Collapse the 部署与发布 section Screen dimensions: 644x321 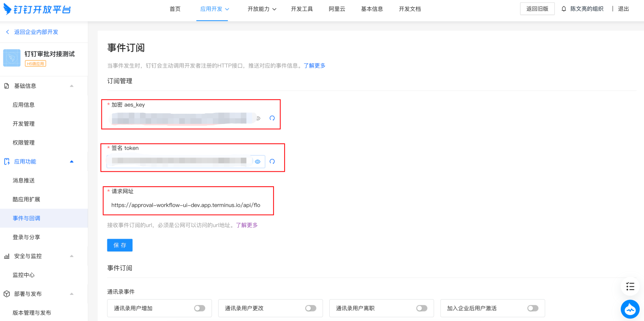coord(72,294)
